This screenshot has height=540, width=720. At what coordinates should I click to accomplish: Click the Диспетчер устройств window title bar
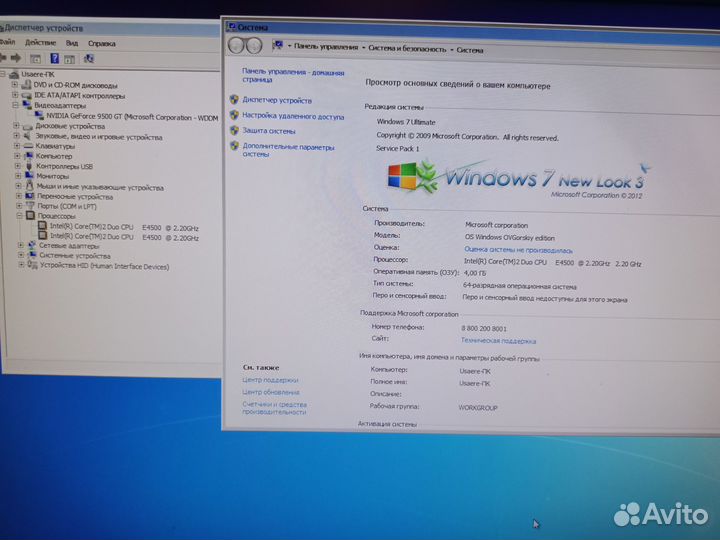coord(110,28)
